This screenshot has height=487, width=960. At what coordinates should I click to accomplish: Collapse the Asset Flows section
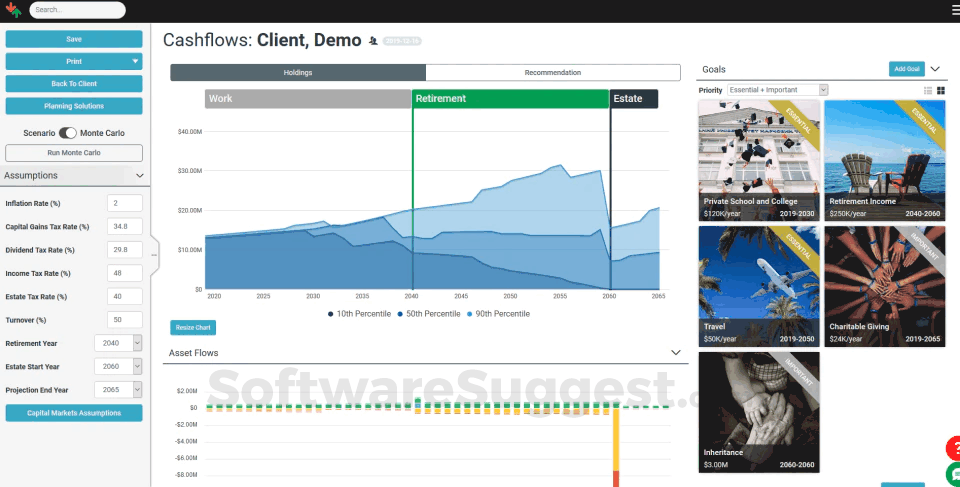tap(676, 353)
